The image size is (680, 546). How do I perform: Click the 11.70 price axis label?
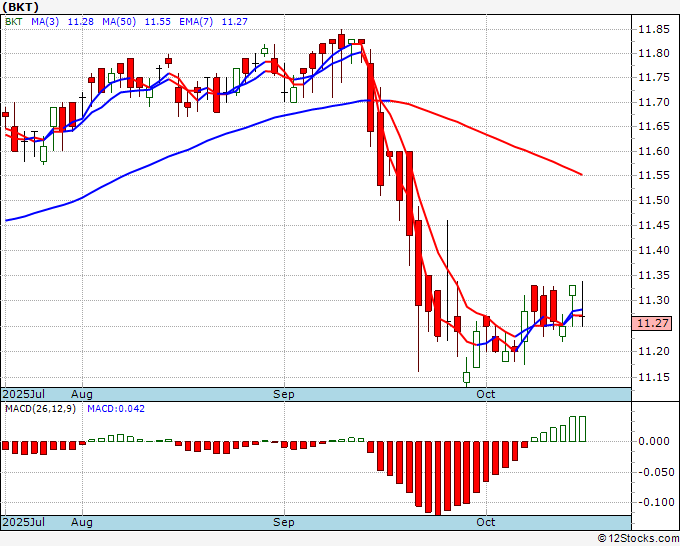pos(654,102)
